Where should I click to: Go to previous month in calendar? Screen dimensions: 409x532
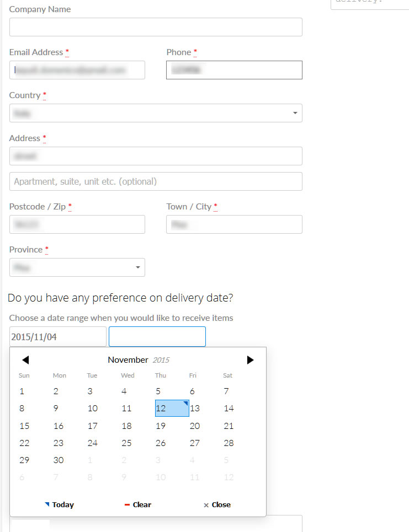[25, 360]
